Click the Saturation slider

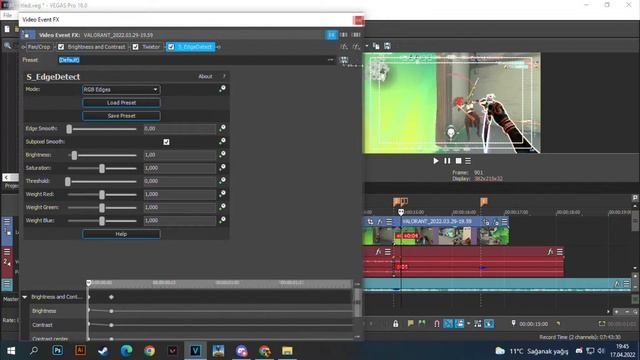point(102,168)
